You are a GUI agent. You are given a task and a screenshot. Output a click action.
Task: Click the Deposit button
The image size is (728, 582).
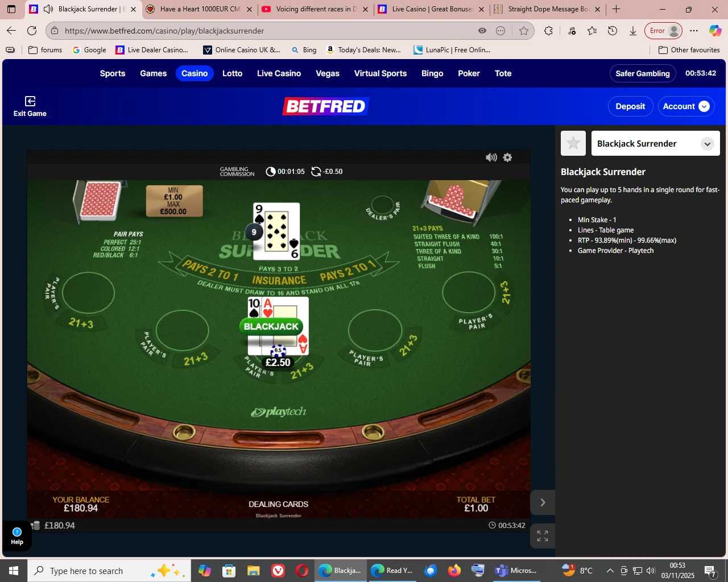click(630, 106)
